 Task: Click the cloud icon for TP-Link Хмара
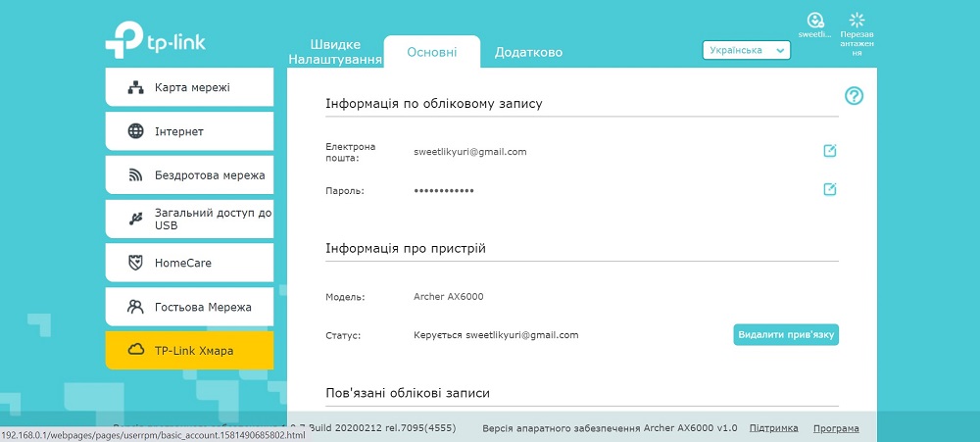[x=135, y=350]
